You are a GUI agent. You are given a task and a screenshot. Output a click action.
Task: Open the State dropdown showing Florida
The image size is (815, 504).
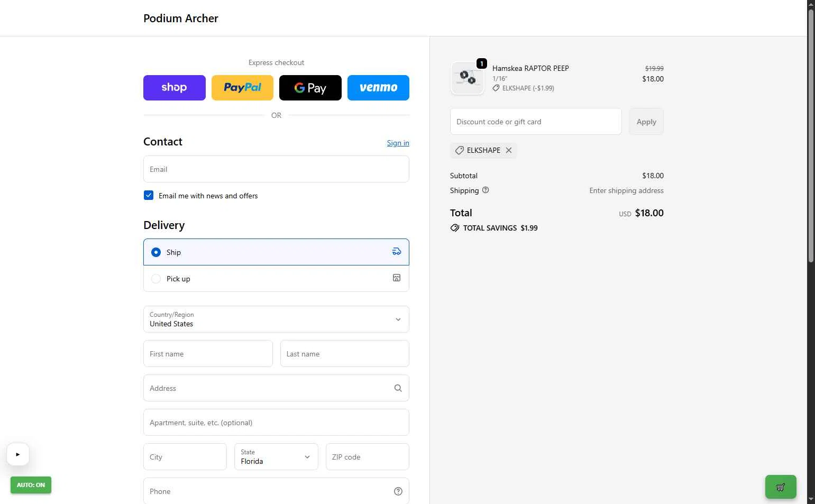click(x=276, y=457)
